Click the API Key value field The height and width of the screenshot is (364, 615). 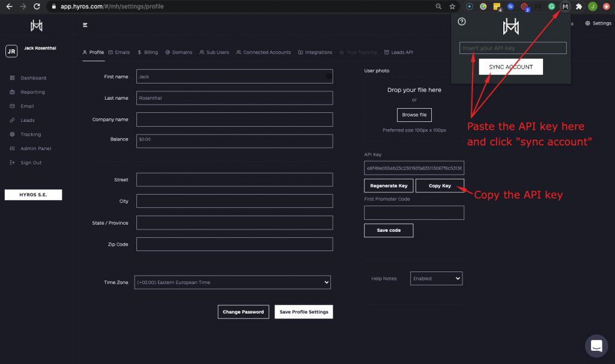(414, 168)
